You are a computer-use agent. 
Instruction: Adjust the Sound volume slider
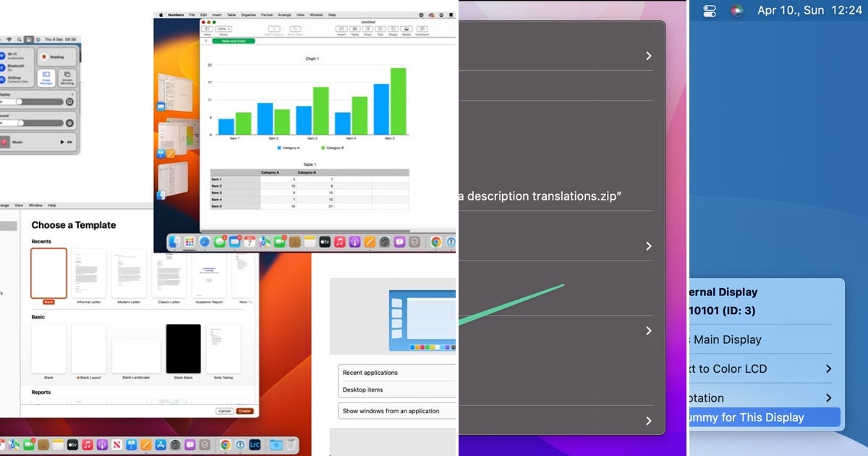21,123
